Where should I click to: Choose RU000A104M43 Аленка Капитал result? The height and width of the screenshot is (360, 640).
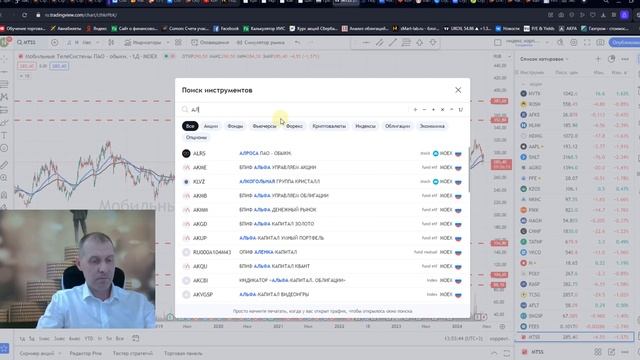322,252
